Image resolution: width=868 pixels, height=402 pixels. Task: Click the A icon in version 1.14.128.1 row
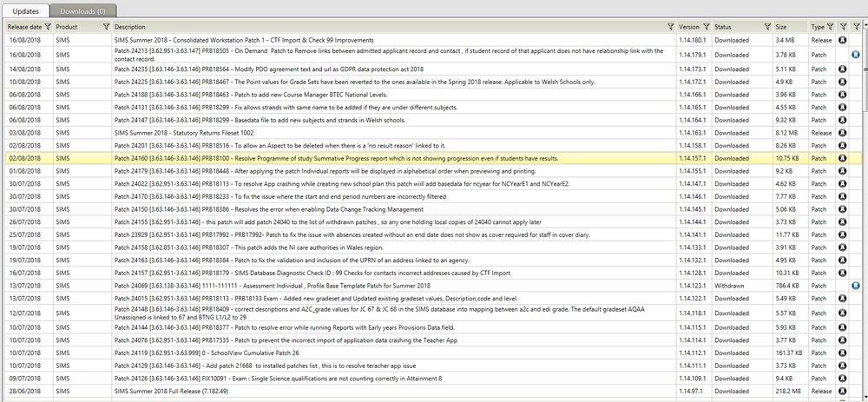pos(843,273)
